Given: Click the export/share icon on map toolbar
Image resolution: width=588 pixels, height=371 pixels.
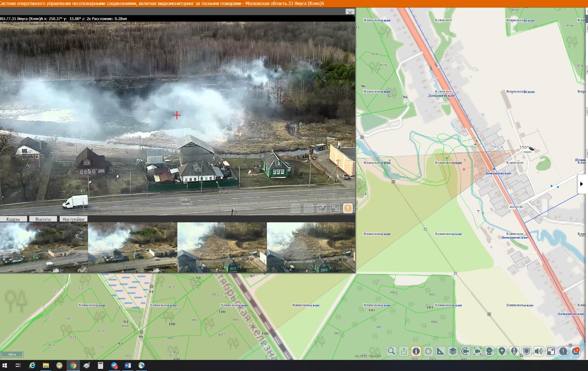Looking at the screenshot, I should click(404, 351).
